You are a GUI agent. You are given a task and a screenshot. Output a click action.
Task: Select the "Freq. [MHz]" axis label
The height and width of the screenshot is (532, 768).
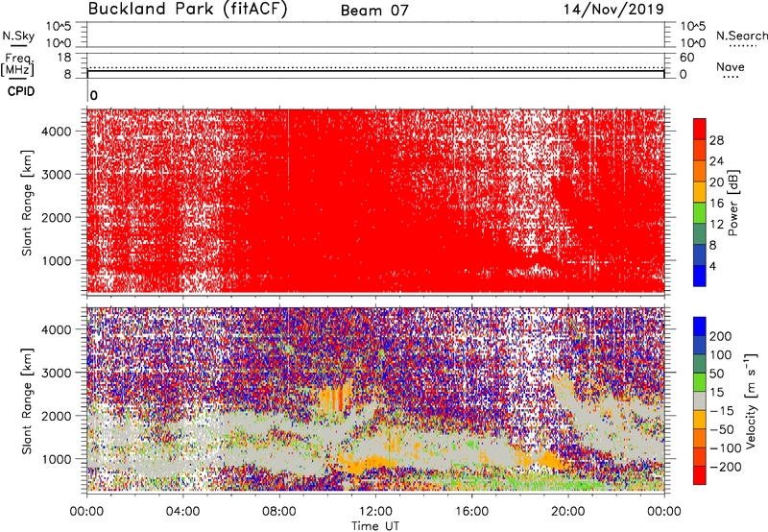[x=18, y=64]
